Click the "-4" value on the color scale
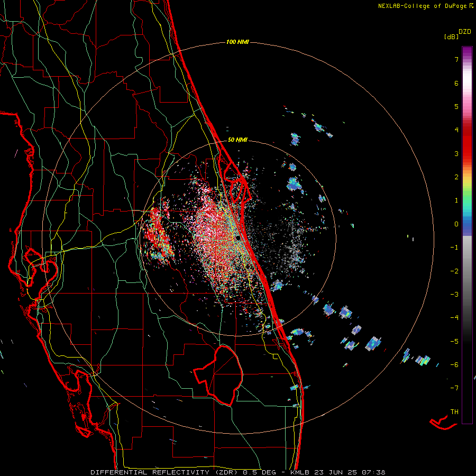 [454, 318]
